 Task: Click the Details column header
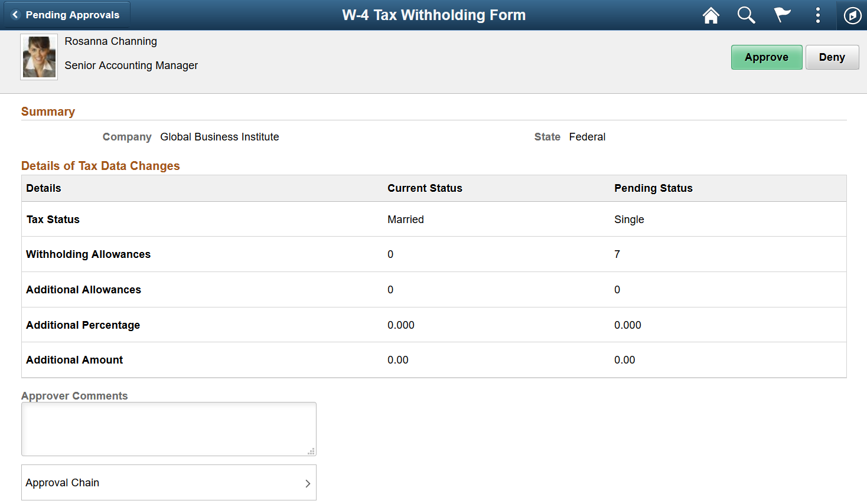(x=44, y=188)
